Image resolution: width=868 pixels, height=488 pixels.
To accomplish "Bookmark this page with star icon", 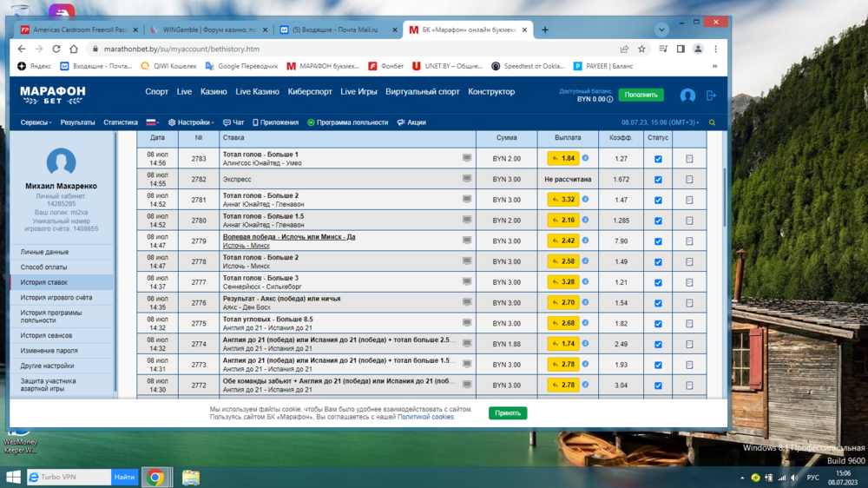I will 641,49.
